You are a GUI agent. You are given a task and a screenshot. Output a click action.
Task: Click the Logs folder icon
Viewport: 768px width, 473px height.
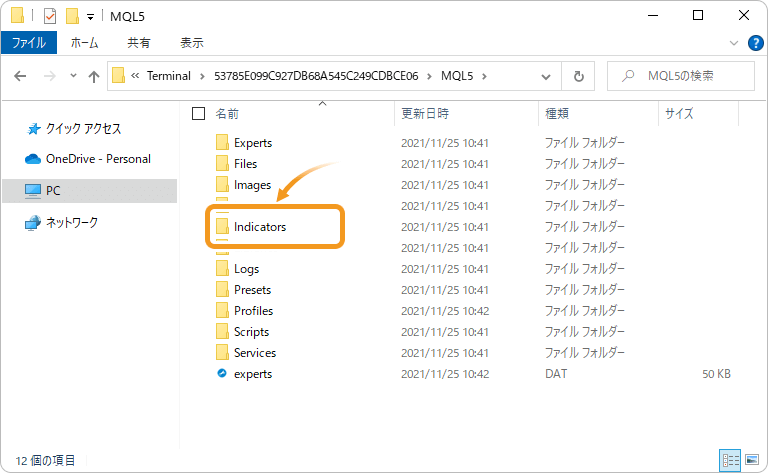222,269
